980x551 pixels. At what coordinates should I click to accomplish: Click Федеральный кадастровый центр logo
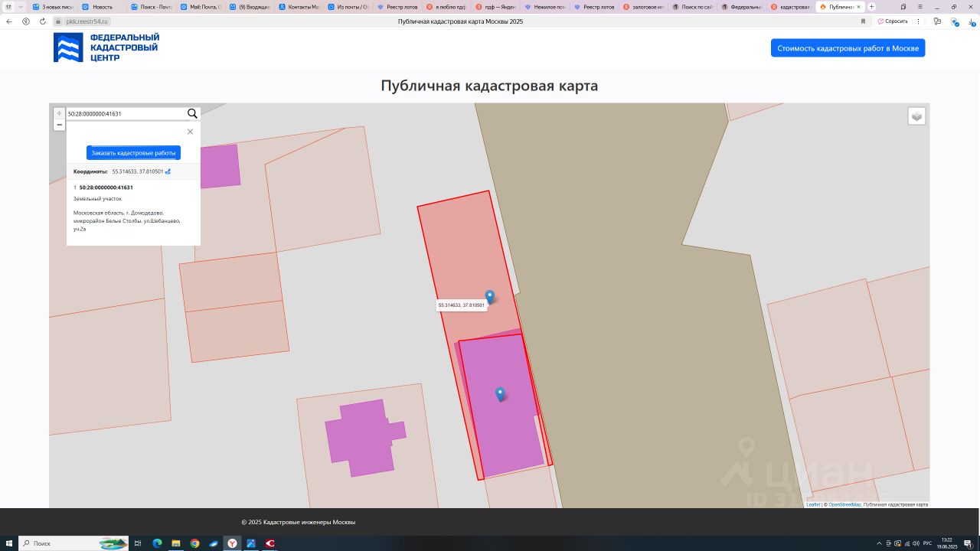coord(106,47)
